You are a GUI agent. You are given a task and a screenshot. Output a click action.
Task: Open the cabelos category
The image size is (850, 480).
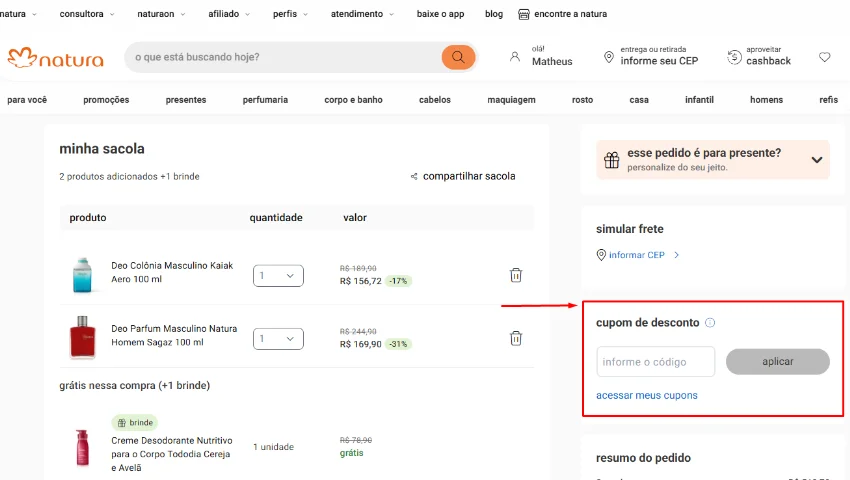[x=435, y=100]
